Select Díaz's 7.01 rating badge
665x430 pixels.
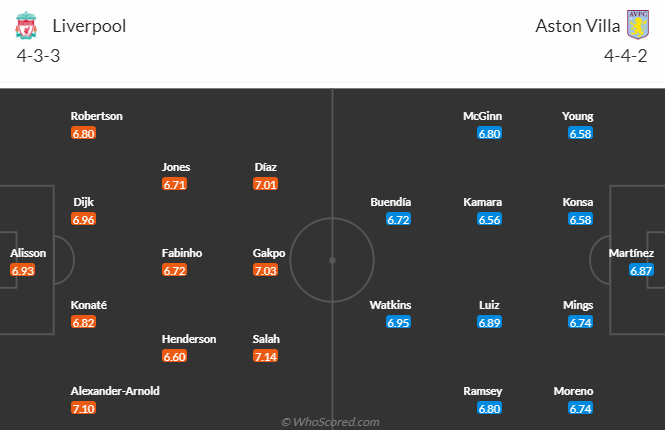(265, 184)
